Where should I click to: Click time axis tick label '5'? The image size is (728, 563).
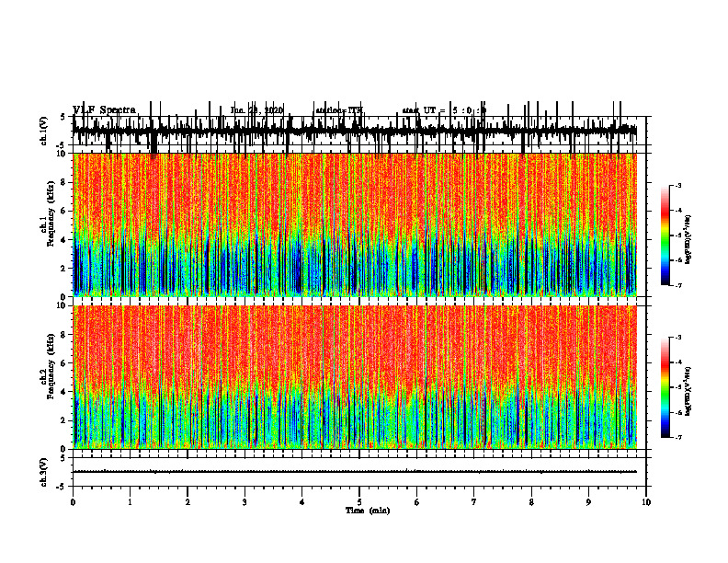click(359, 502)
